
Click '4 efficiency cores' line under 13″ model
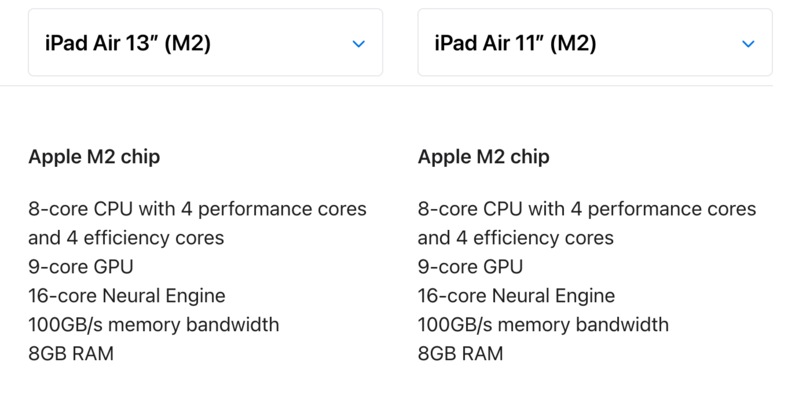coord(126,238)
